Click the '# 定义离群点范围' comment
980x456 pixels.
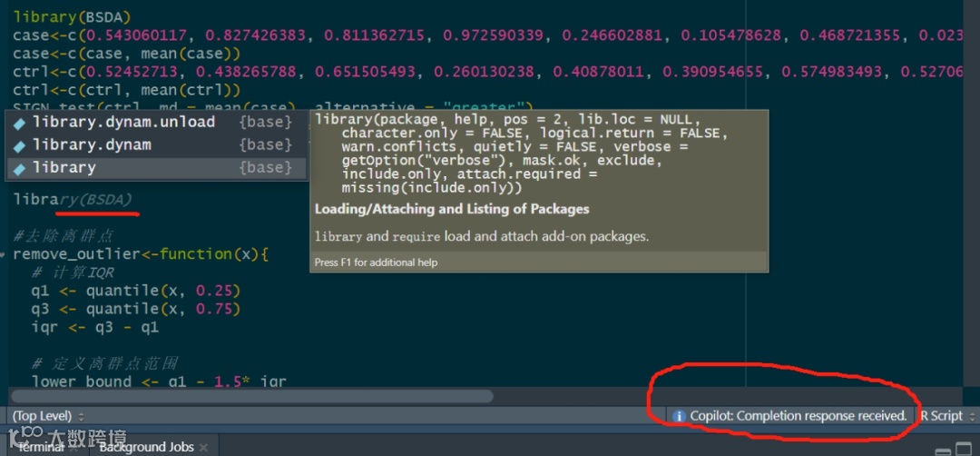[104, 363]
